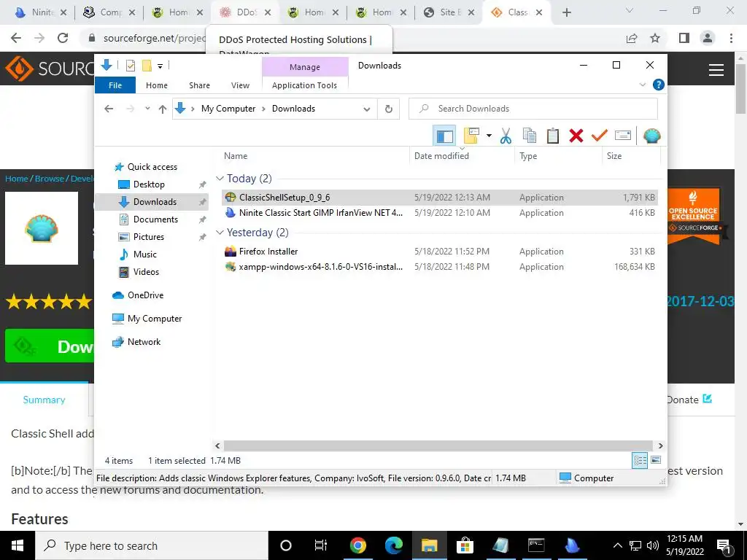Click the horizontal scrollbar in file list
Image resolution: width=747 pixels, height=560 pixels.
[438, 446]
